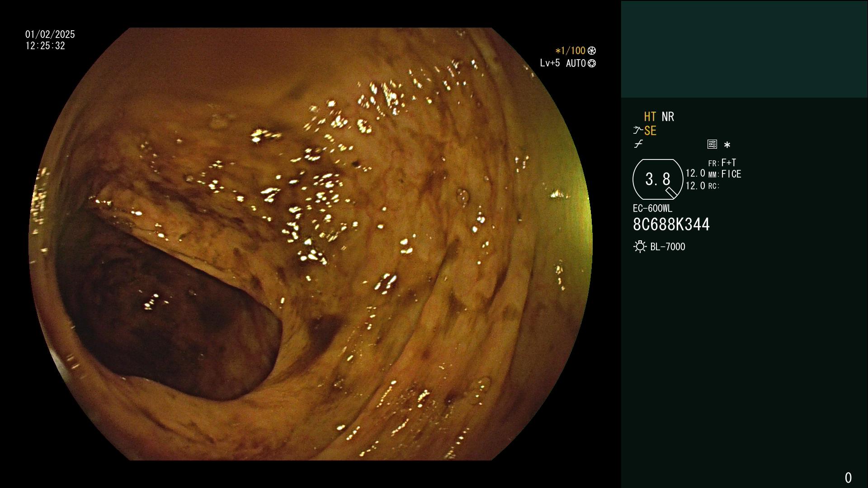The width and height of the screenshot is (868, 488).
Task: Click the FICE mode value
Action: point(731,174)
